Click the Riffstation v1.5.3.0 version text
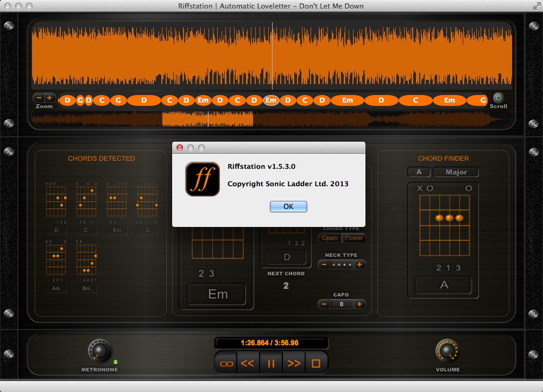Image resolution: width=543 pixels, height=392 pixels. pyautogui.click(x=261, y=166)
